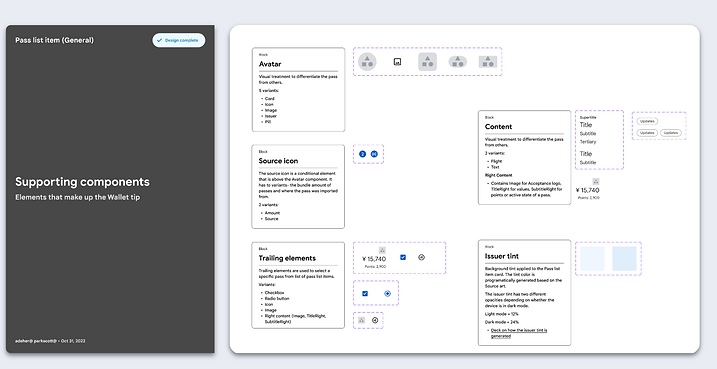Viewport: 717px width, 369px height.
Task: Click the Issuer tint block heading
Action: pos(502,256)
